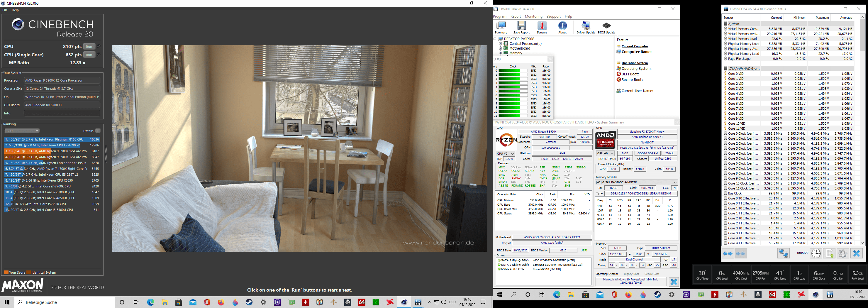Close the CPU #0 clock panel with its small x

(550, 59)
